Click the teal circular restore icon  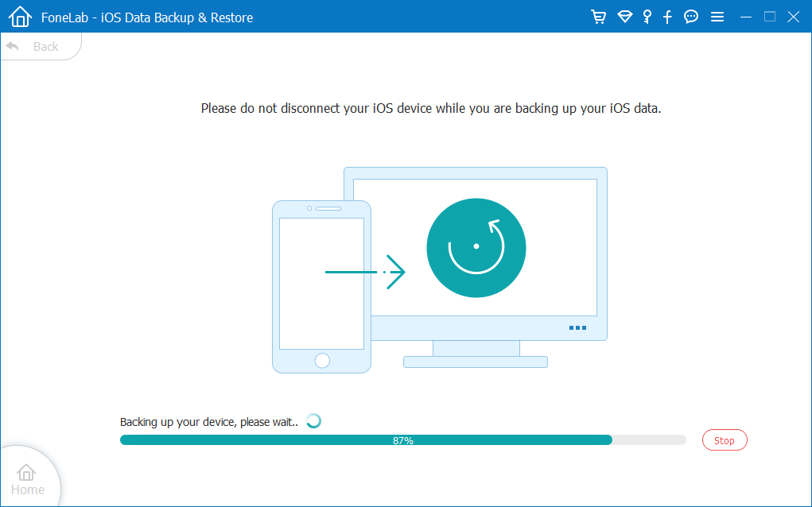[x=476, y=247]
